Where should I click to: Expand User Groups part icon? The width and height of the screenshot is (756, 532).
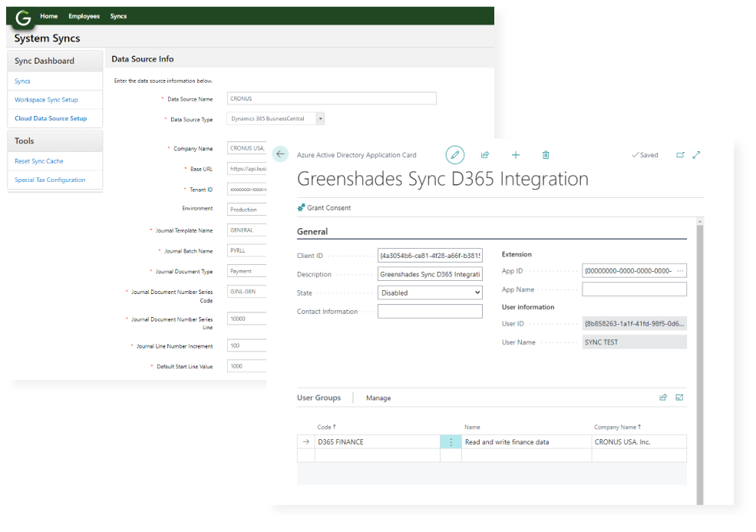679,398
